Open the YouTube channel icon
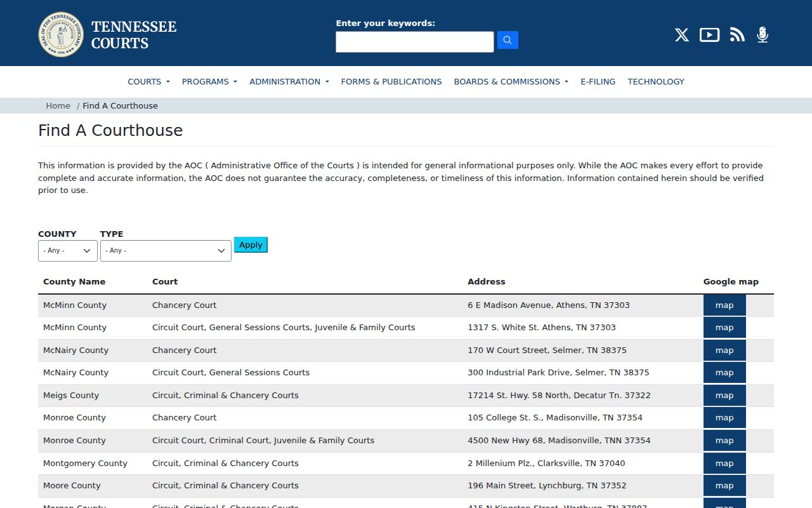This screenshot has width=812, height=508. (709, 35)
